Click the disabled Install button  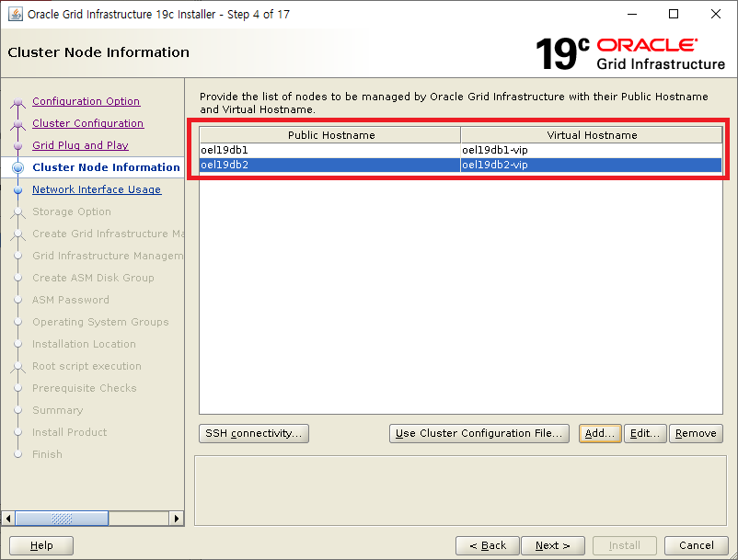[x=625, y=546]
